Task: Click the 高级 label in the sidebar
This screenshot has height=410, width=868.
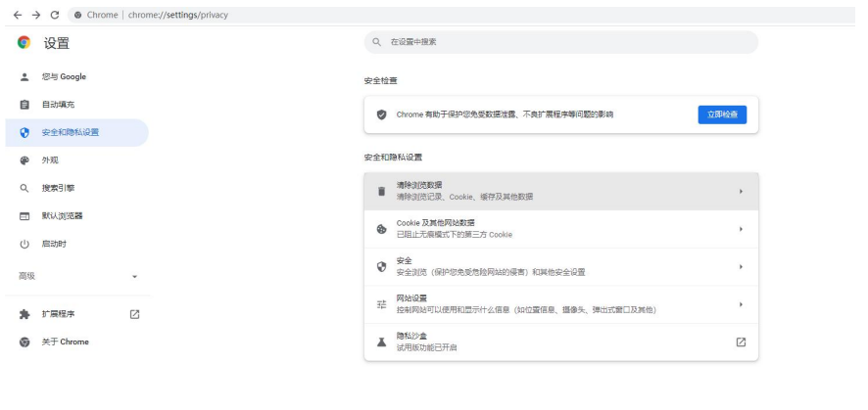Action: pyautogui.click(x=26, y=276)
